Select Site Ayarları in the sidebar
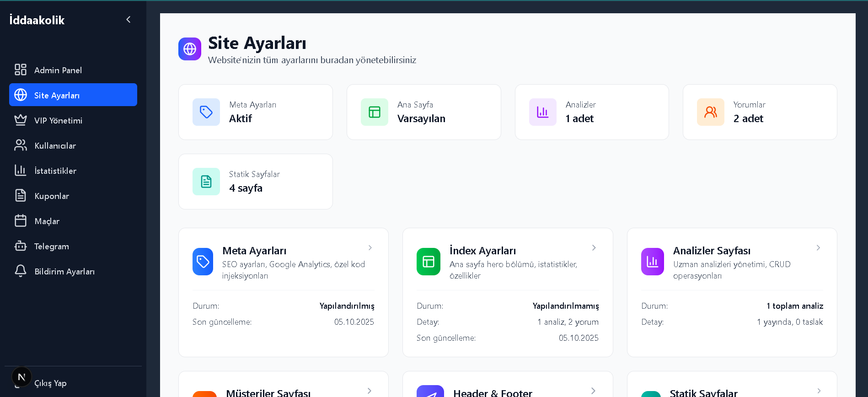868x397 pixels. pyautogui.click(x=73, y=95)
